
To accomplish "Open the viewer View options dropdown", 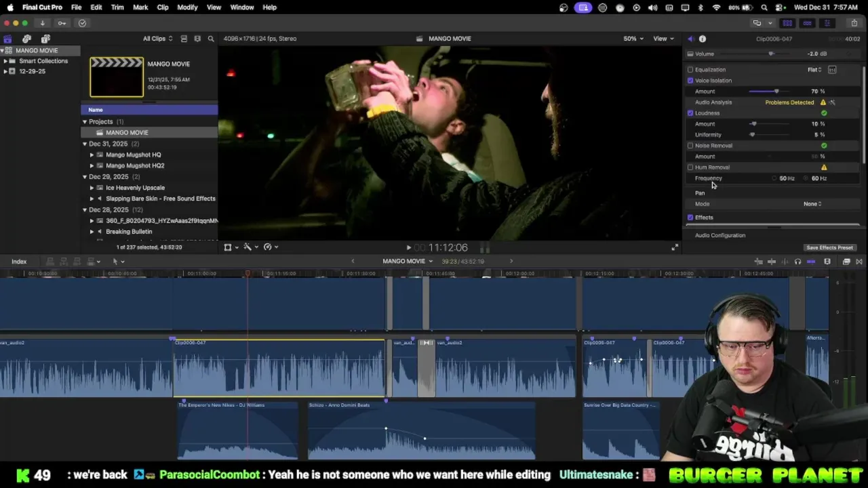I will click(663, 39).
